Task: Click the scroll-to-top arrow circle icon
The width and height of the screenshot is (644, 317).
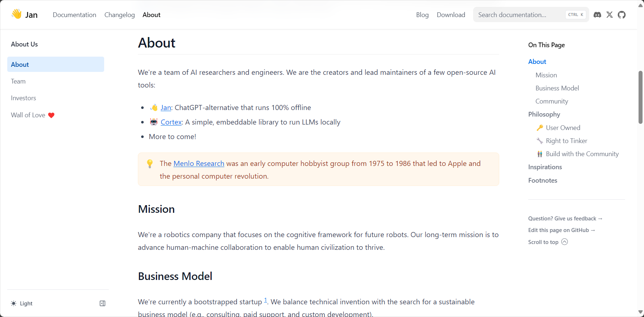Action: (x=565, y=242)
